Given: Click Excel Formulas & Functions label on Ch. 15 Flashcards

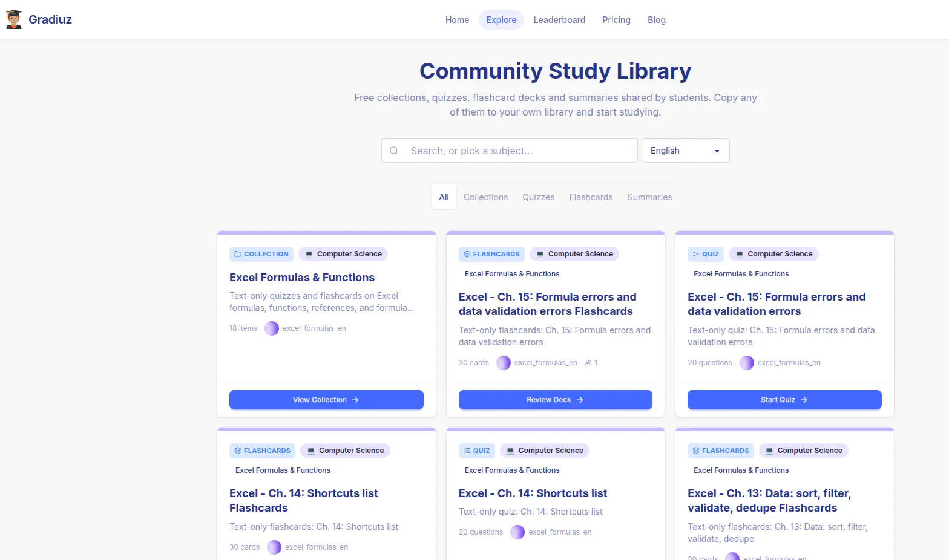Looking at the screenshot, I should point(512,274).
